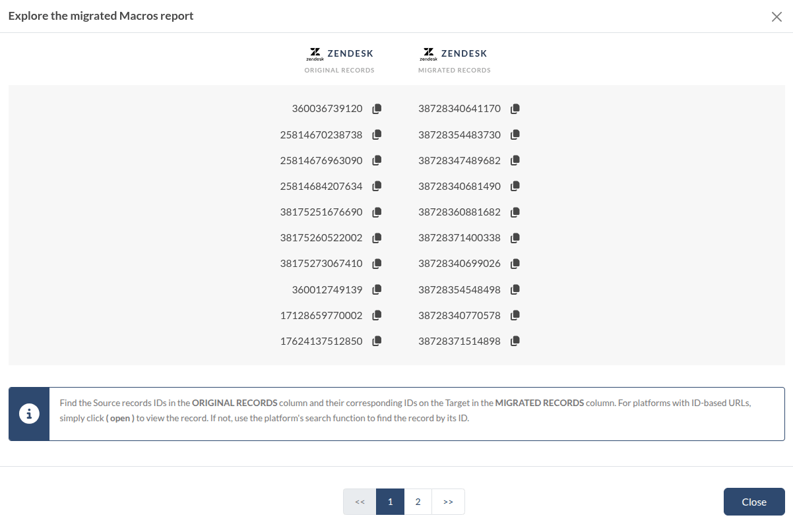Viewport: 793px width, 532px height.
Task: Select the text 17128659770002
Action: (321, 316)
